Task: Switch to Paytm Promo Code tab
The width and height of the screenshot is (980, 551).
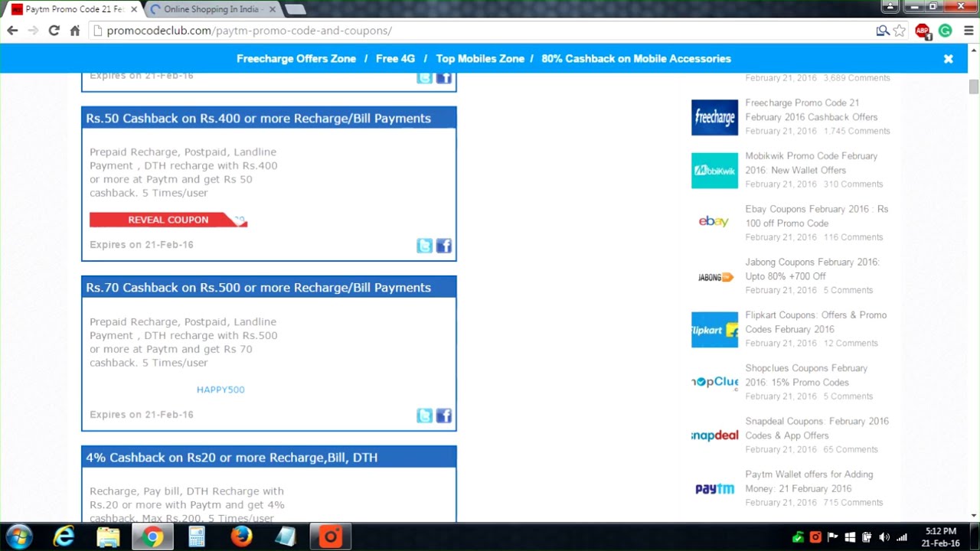Action: [74, 9]
